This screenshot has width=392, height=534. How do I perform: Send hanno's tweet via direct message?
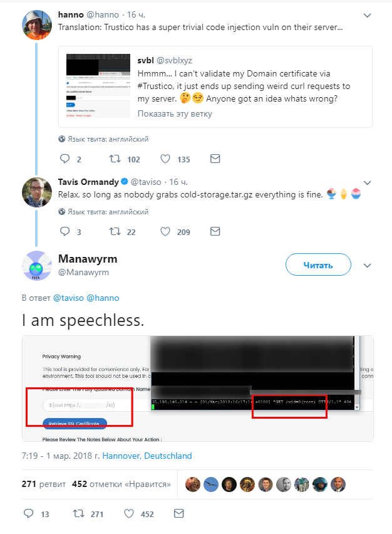[215, 159]
